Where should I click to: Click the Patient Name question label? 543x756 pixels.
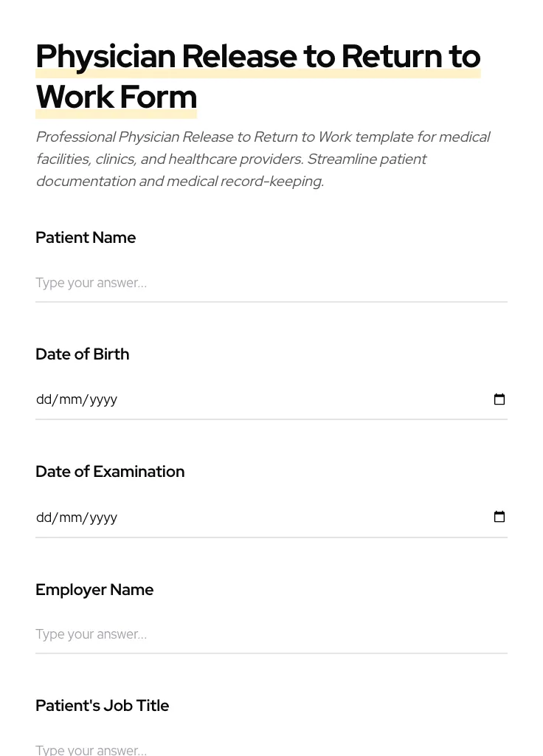point(86,238)
